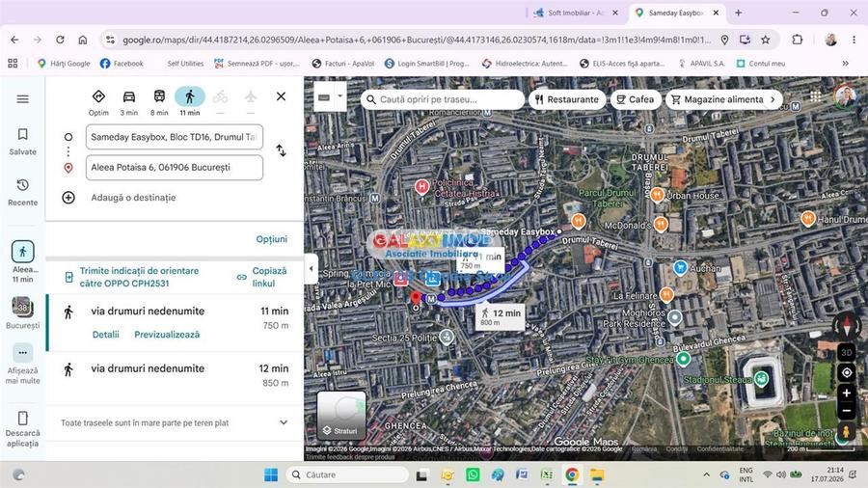Open the Aleea... 11 min recent route
The image size is (868, 488).
[23, 261]
